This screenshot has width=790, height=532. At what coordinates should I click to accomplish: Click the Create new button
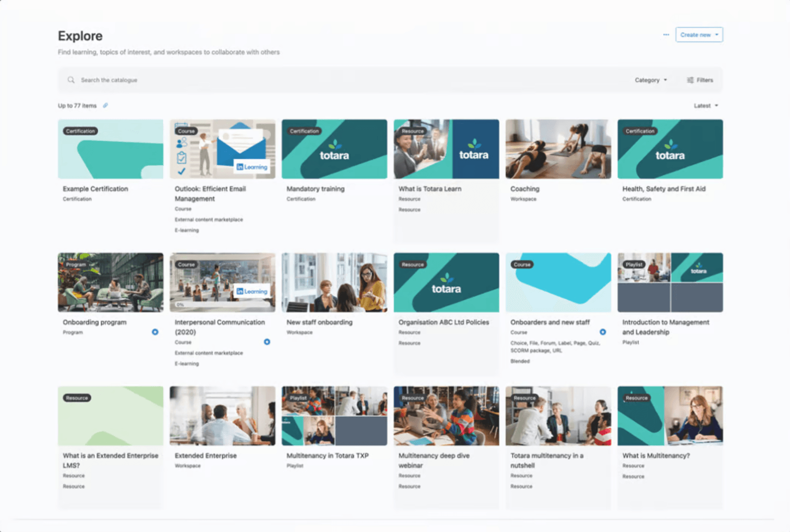tap(696, 35)
